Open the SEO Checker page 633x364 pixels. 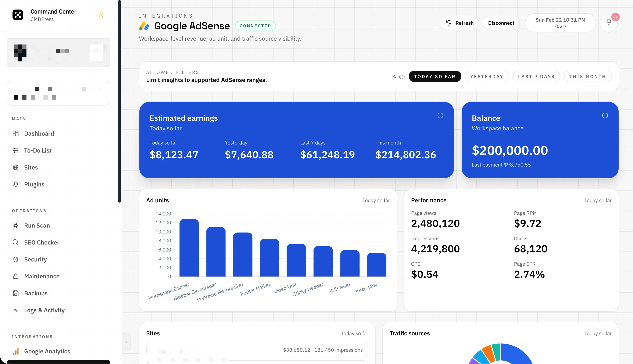pyautogui.click(x=58, y=243)
